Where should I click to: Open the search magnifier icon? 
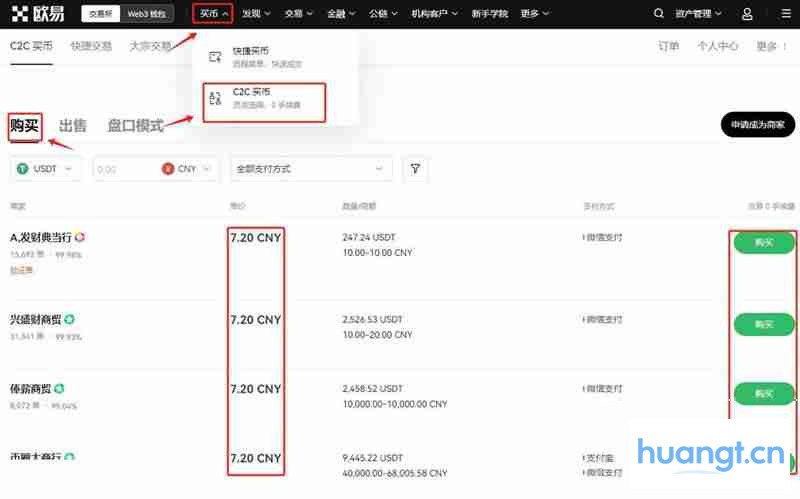click(x=658, y=14)
